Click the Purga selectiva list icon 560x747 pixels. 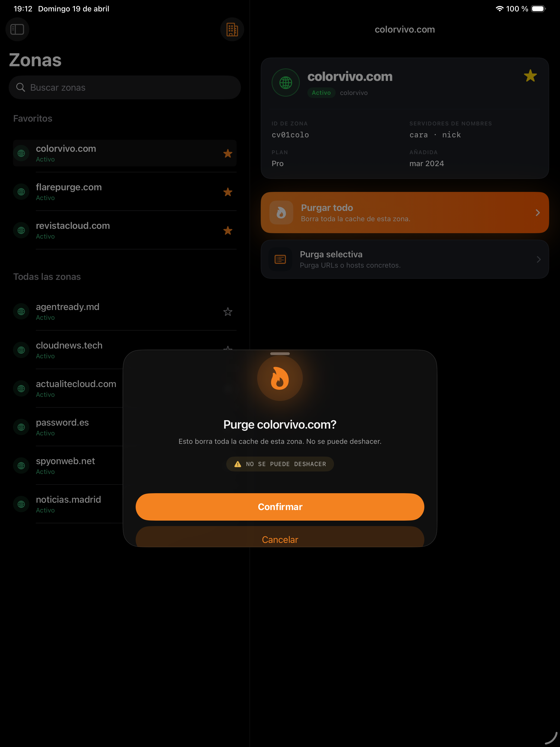(280, 259)
